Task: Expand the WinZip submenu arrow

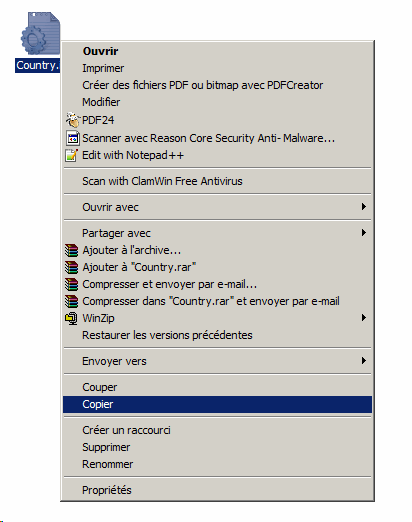Action: [x=364, y=318]
